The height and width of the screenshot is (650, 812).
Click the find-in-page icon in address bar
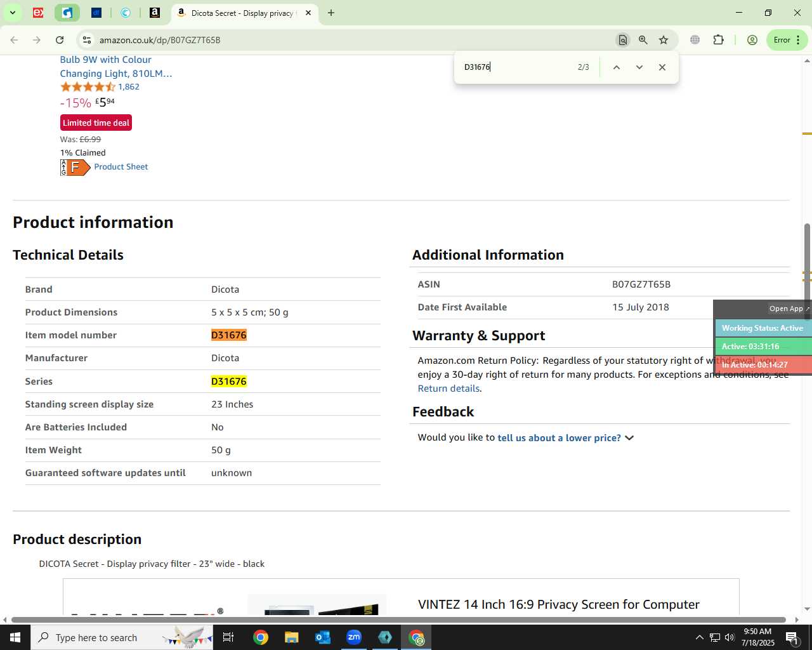tap(623, 40)
